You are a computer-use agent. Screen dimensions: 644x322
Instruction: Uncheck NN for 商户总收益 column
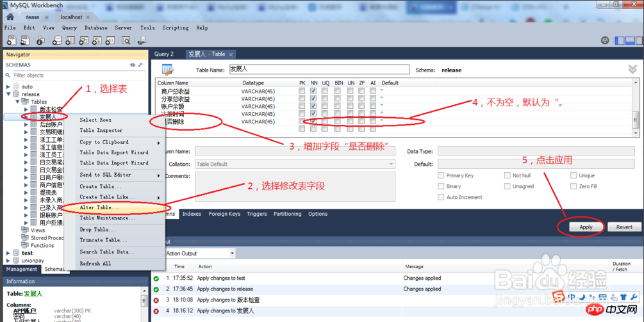[x=313, y=91]
